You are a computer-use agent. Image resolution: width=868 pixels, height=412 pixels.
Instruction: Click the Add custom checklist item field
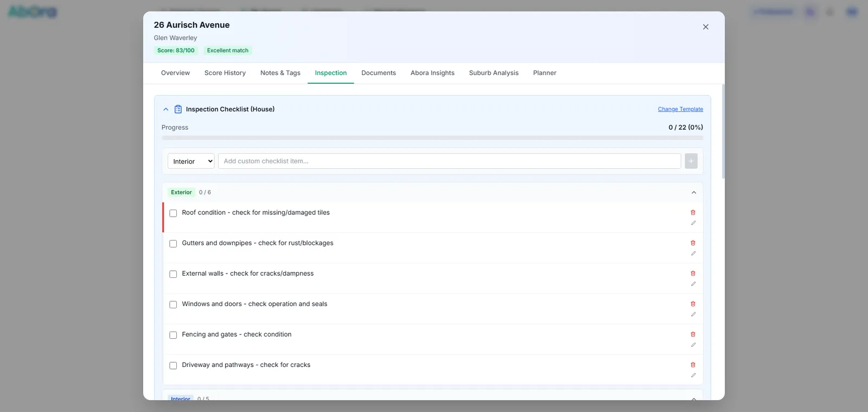click(x=449, y=161)
